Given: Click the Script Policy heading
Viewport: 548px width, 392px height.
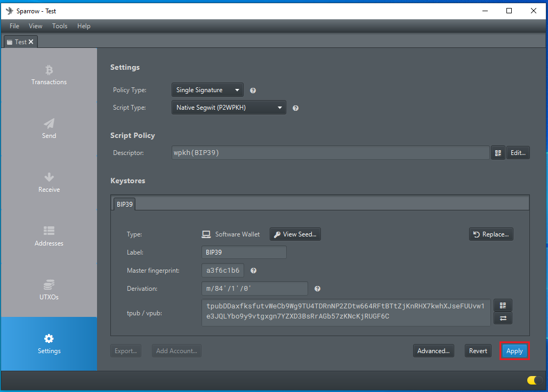Looking at the screenshot, I should pos(132,135).
